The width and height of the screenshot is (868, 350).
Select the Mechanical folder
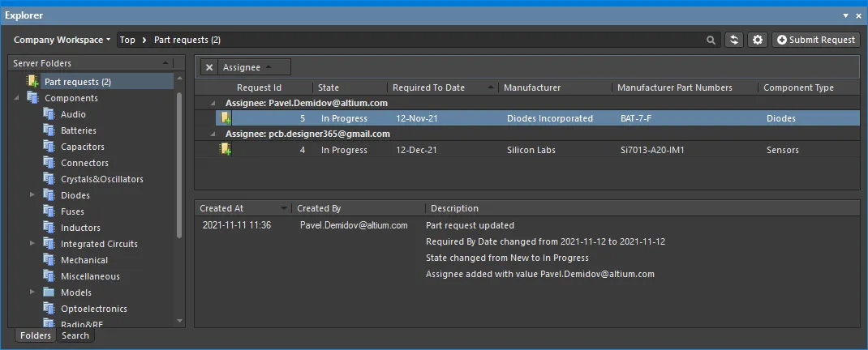pyautogui.click(x=84, y=260)
